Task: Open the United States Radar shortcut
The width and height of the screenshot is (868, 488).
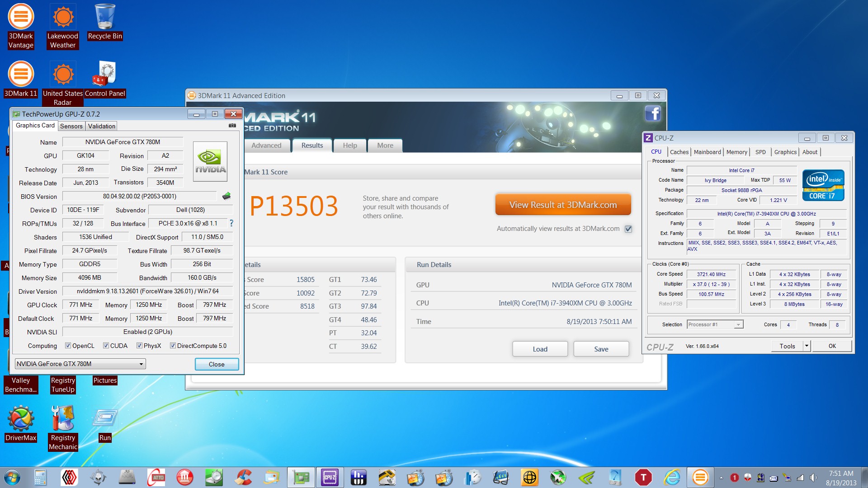Action: click(x=63, y=84)
